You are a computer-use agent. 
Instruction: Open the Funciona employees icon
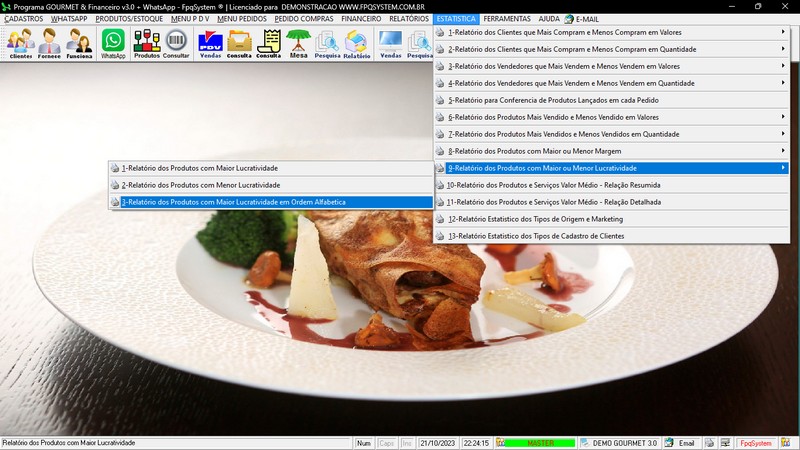click(x=79, y=43)
